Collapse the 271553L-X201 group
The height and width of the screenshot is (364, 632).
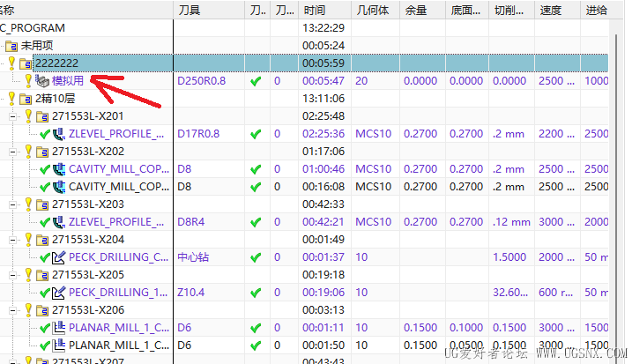pos(13,117)
